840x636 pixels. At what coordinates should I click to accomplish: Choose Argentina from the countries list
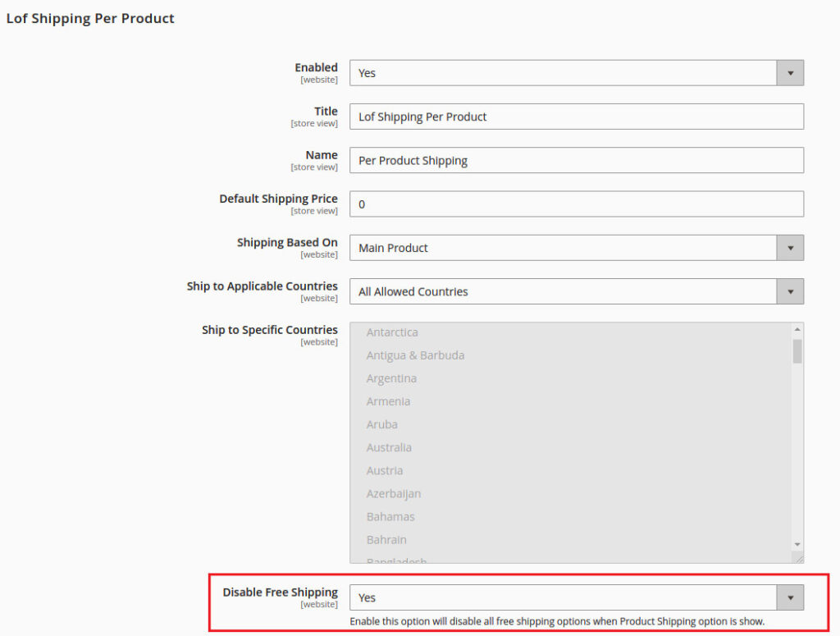(391, 378)
